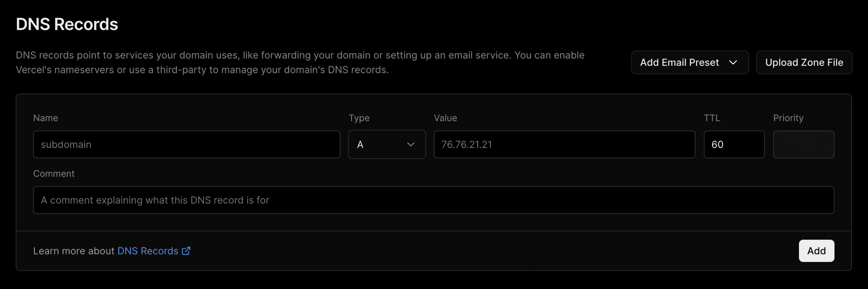Image resolution: width=868 pixels, height=289 pixels.
Task: Open the record Type dropdown showing A
Action: click(387, 144)
